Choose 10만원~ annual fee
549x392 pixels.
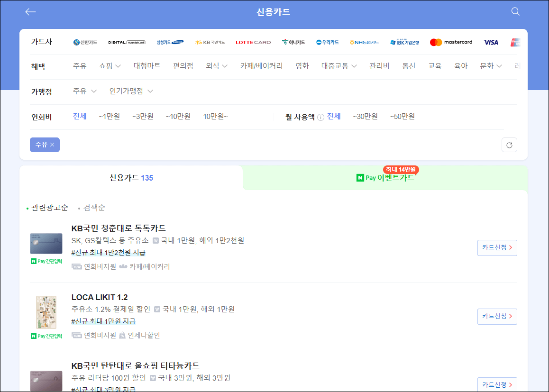click(215, 116)
